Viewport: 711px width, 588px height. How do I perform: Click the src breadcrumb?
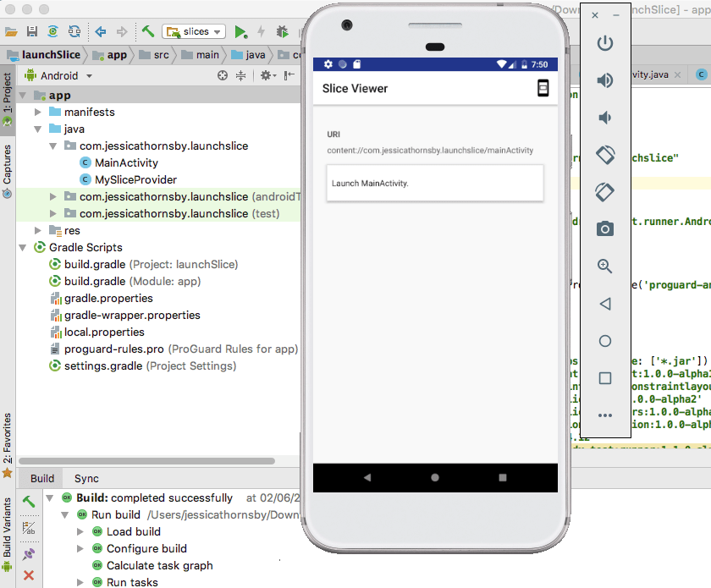tap(155, 55)
